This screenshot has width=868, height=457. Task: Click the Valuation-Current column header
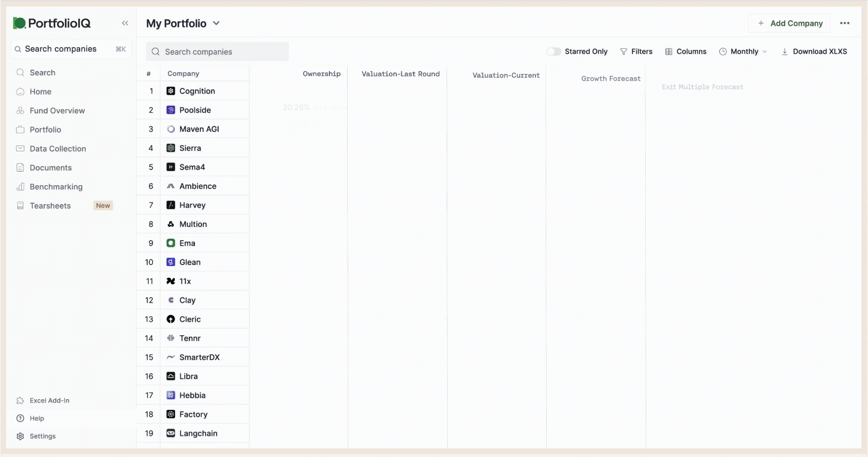pos(506,75)
